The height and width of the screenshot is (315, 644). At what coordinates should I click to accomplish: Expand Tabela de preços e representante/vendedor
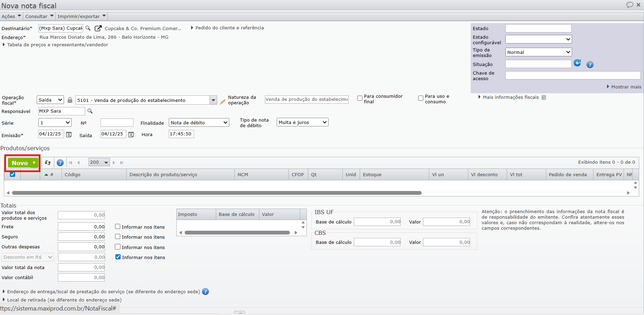(55, 45)
